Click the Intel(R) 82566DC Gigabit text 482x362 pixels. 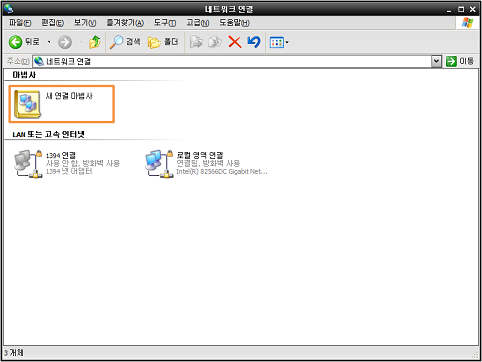[x=222, y=172]
